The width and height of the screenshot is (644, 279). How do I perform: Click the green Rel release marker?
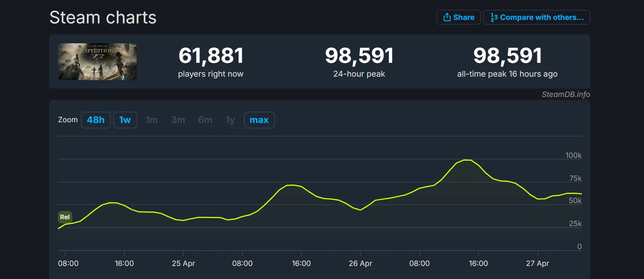pos(65,217)
